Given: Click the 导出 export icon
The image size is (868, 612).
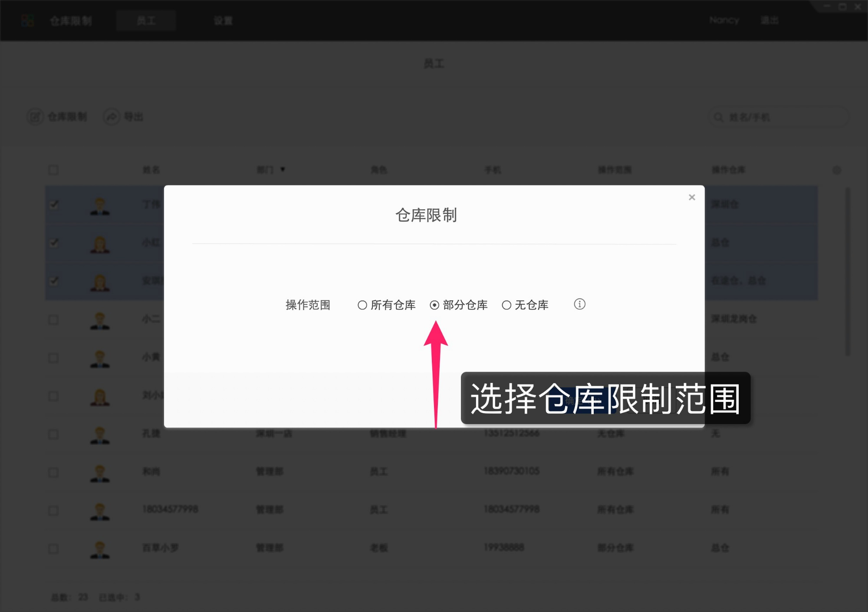Looking at the screenshot, I should (111, 117).
